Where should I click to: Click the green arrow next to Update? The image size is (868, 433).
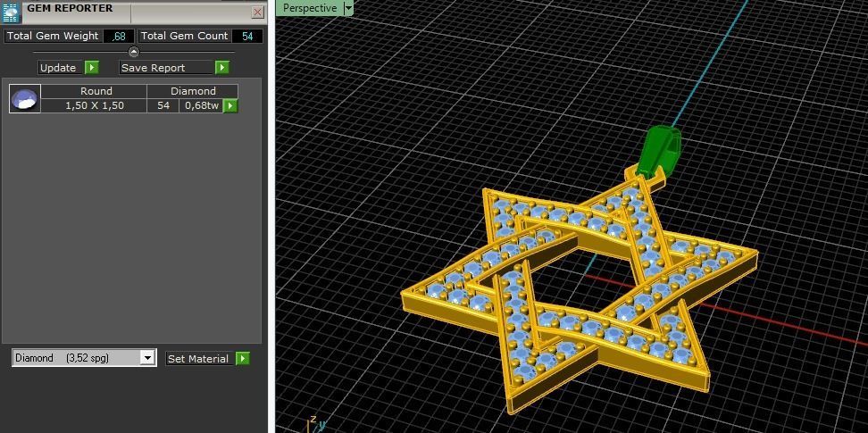(91, 68)
